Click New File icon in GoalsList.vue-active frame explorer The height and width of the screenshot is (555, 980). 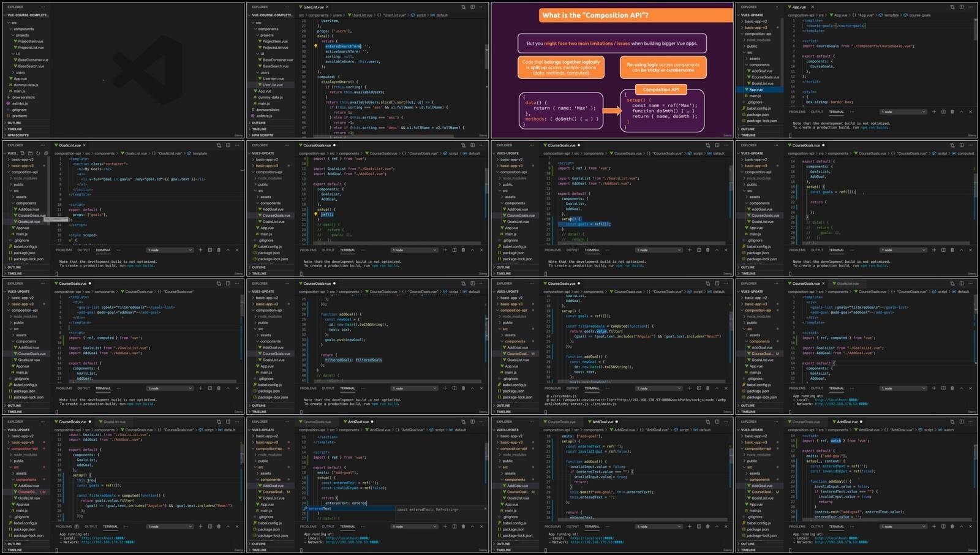click(x=22, y=153)
